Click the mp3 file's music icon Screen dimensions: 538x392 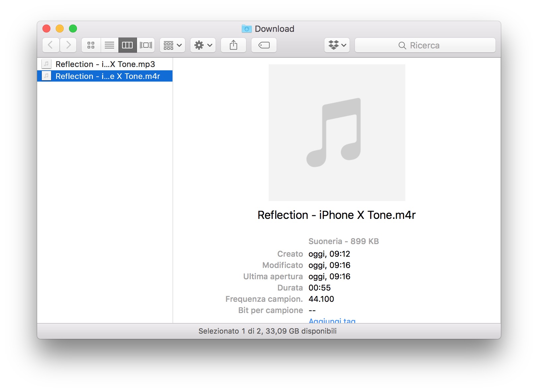coord(46,64)
